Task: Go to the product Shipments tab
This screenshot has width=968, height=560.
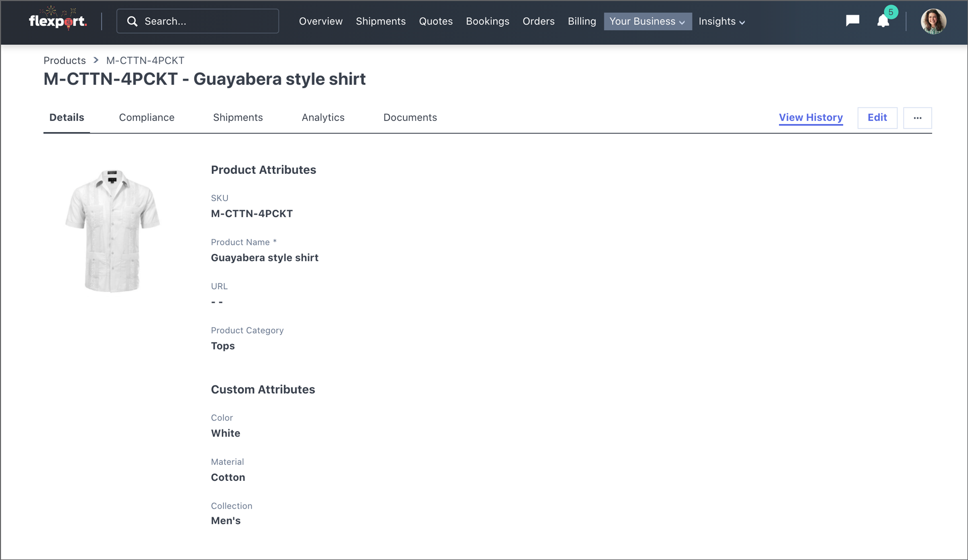Action: 237,117
